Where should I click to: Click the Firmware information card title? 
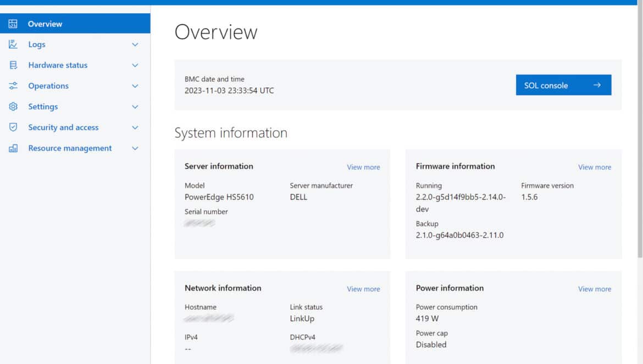(455, 166)
